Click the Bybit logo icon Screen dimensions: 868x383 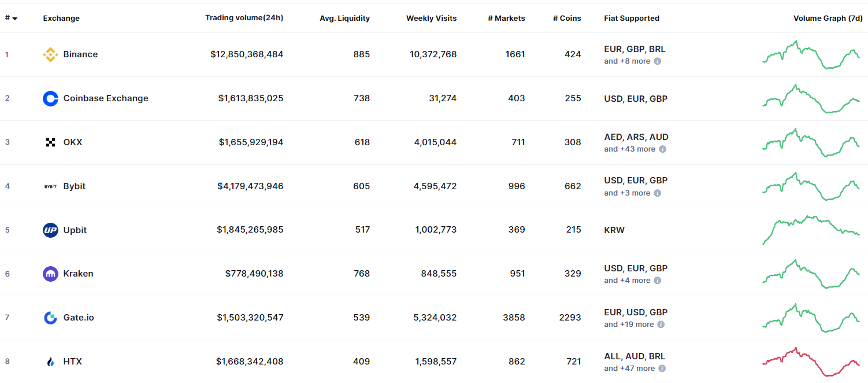coord(50,186)
